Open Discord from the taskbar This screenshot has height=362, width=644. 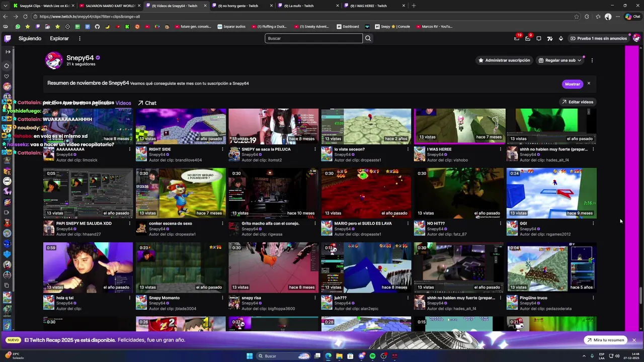coord(361,356)
